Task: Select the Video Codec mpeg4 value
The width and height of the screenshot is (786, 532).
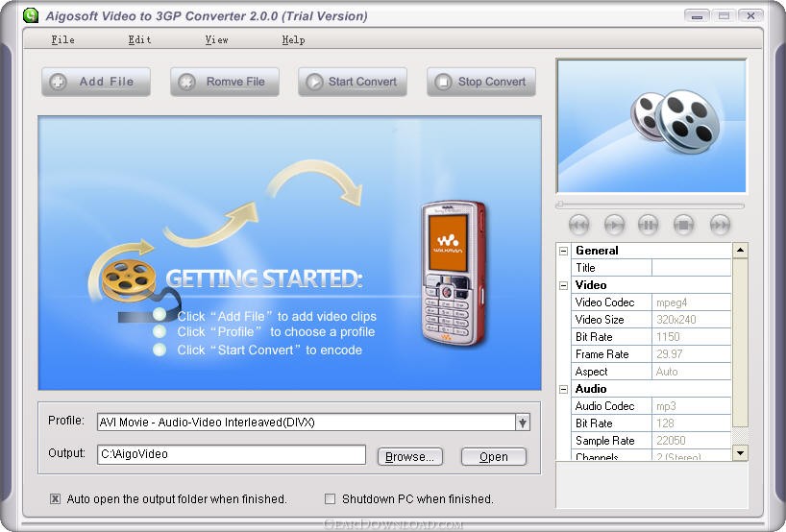Action: [691, 302]
